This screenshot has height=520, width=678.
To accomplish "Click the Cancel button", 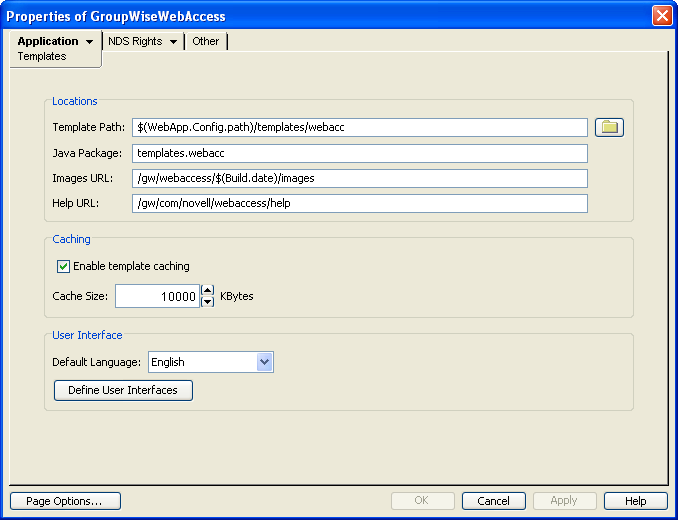I will 494,501.
